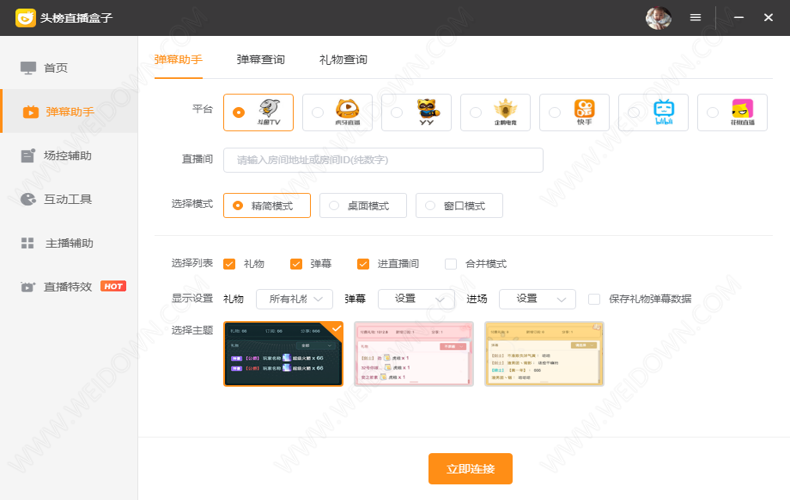This screenshot has height=500, width=790.
Task: Select 桌面模式 radio option
Action: click(x=362, y=206)
